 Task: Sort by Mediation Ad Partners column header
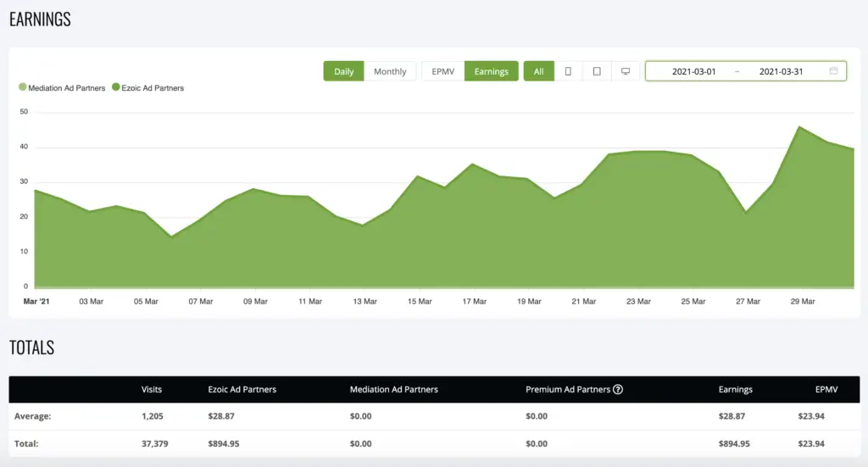[393, 389]
